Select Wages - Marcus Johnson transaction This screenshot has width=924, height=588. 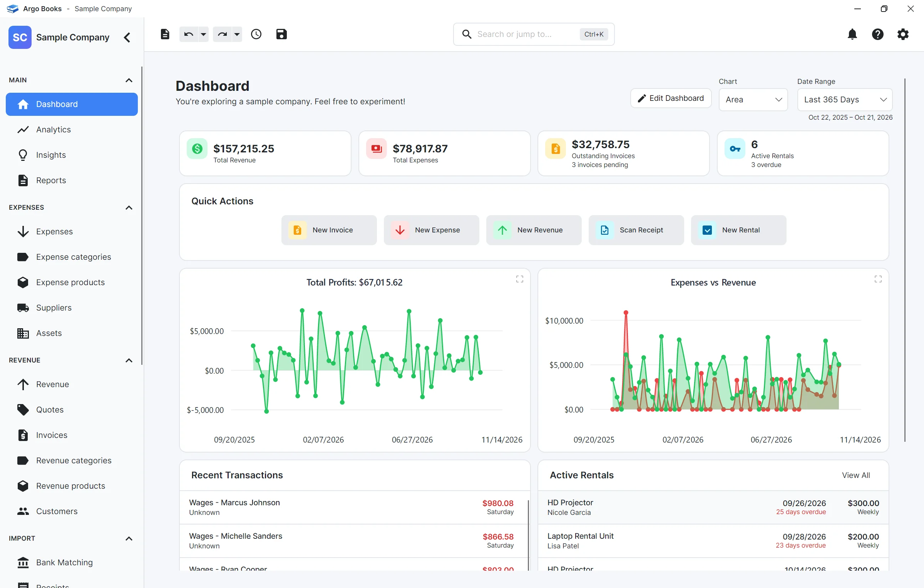click(353, 507)
